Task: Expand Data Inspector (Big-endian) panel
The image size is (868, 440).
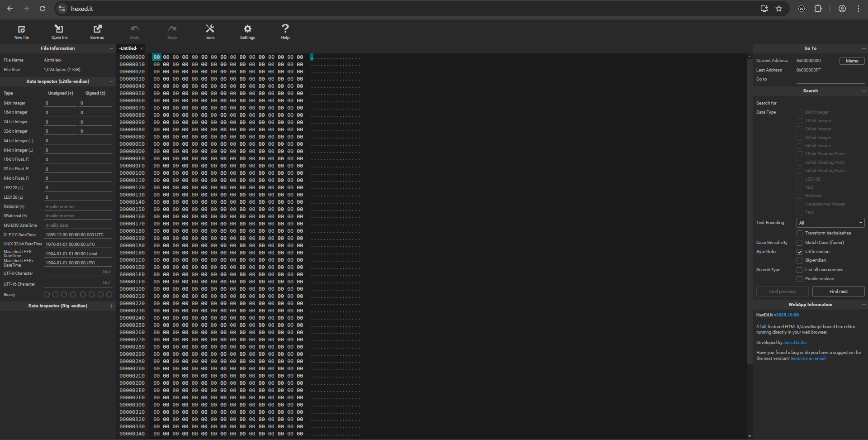Action: coord(111,306)
